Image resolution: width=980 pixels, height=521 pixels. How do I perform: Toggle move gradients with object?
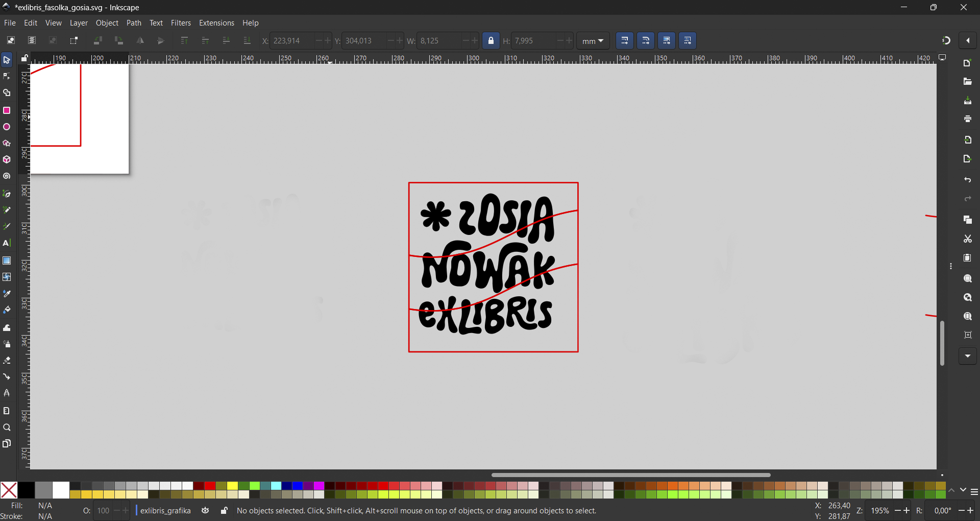coord(667,40)
